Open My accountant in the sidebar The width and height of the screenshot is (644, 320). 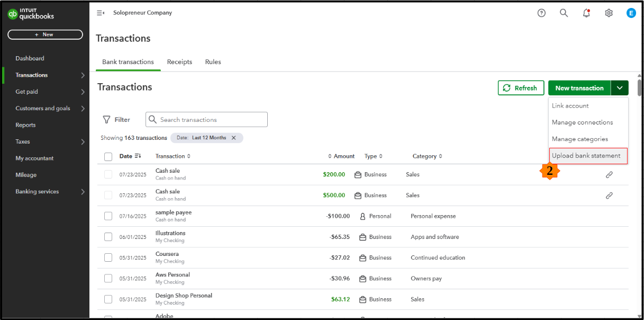[x=34, y=158]
